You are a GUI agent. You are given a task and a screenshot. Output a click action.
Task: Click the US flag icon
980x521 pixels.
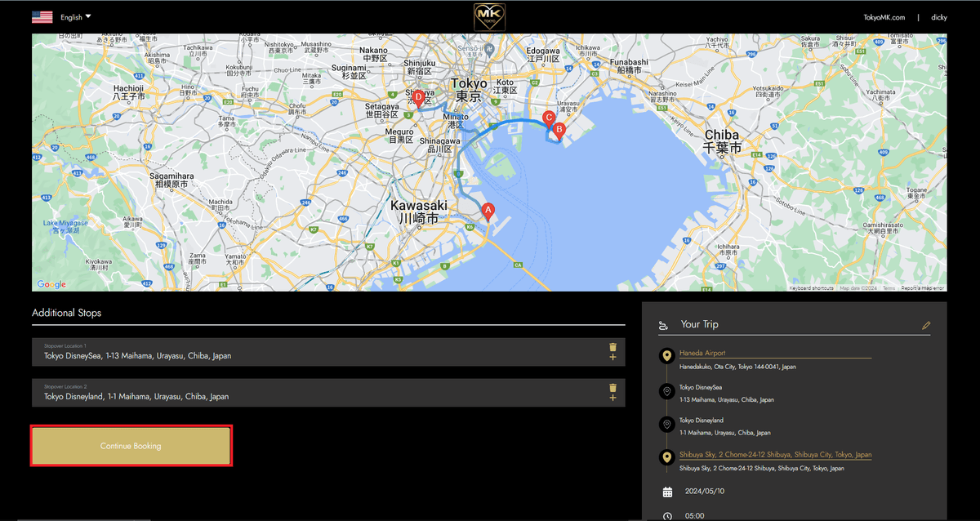coord(42,16)
